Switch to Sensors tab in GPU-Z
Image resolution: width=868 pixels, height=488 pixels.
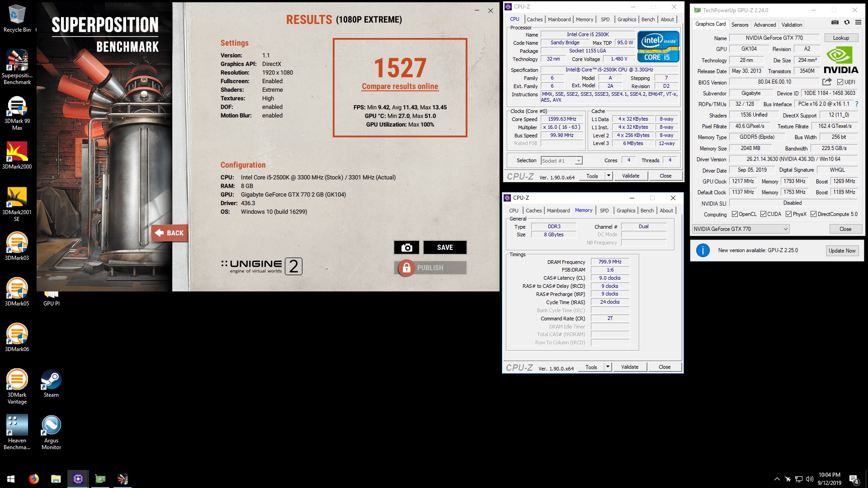(x=740, y=25)
